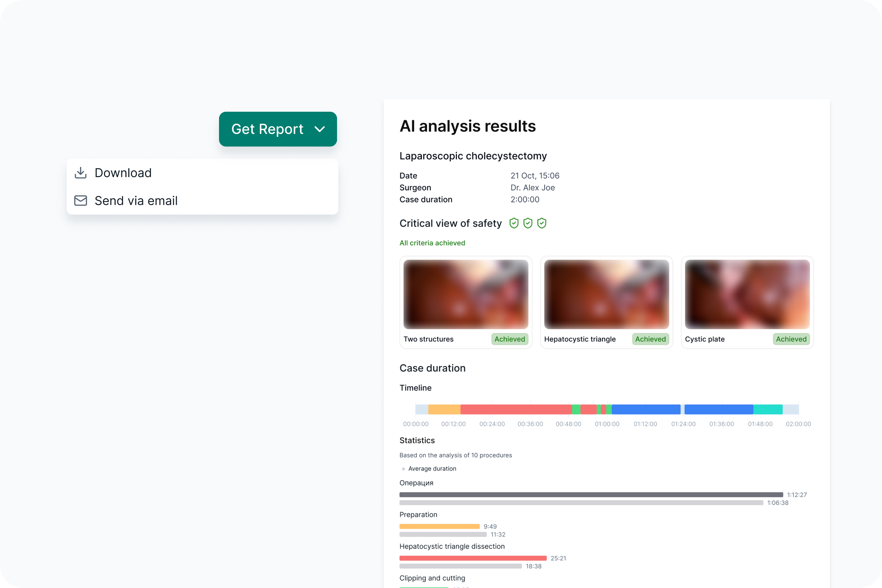Click second green shield check icon
882x588 pixels.
[x=528, y=223]
